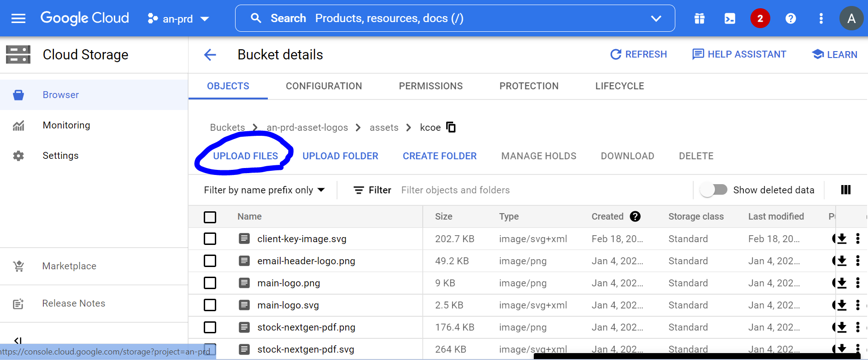Open Release Notes in the sidebar

coord(94,303)
